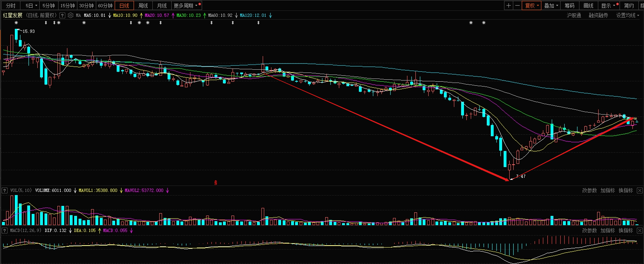
Task: Click the MACD indicator help question mark
Action: [x=5, y=230]
